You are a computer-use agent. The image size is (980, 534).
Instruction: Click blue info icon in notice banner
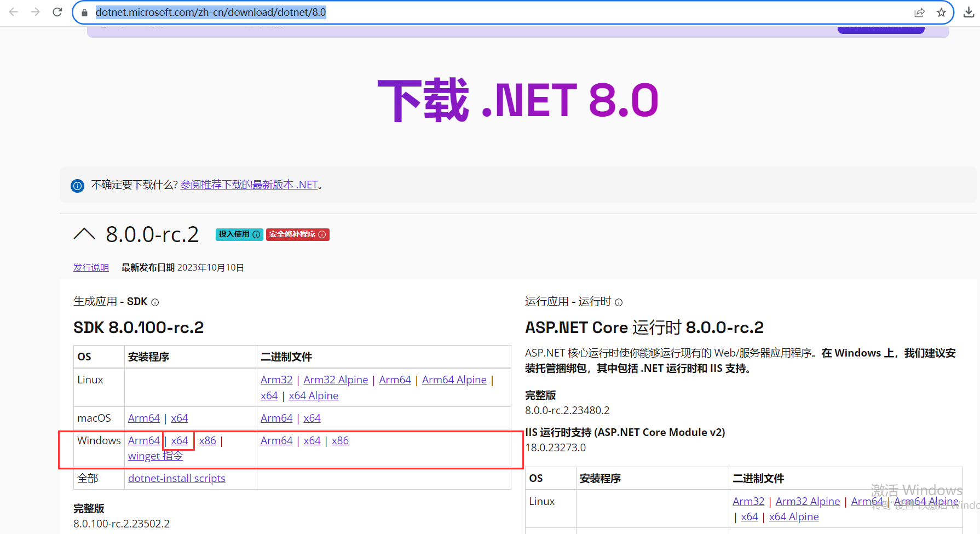[x=78, y=186]
